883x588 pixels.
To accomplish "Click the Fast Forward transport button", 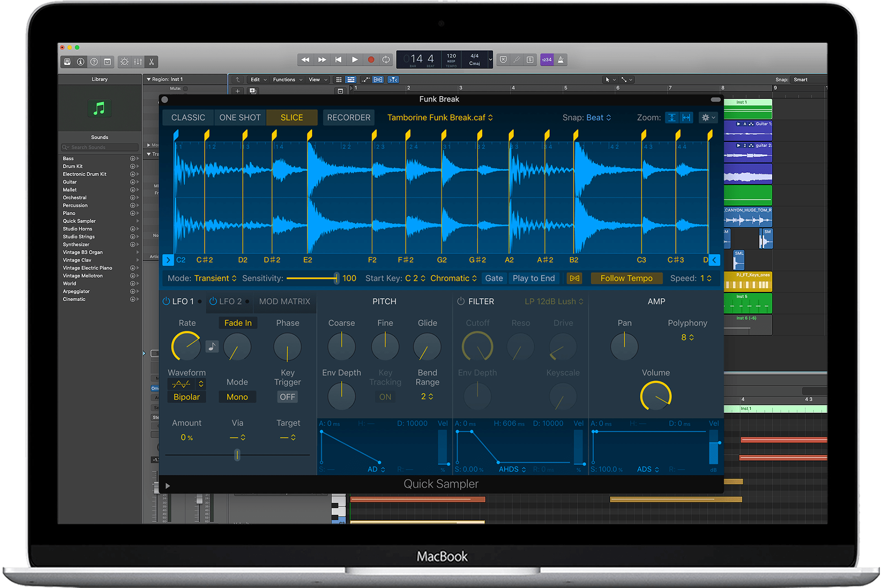I will (322, 60).
